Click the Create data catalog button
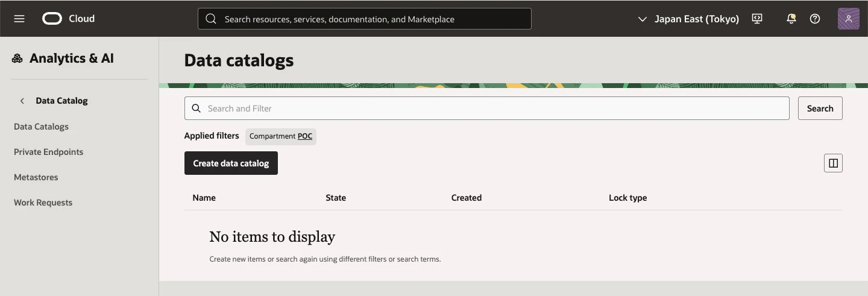This screenshot has height=296, width=868. pos(231,163)
